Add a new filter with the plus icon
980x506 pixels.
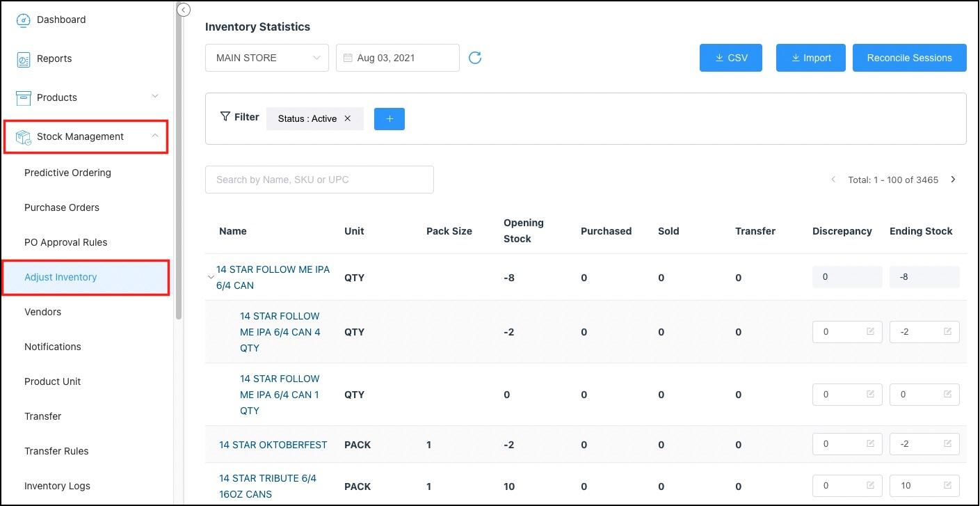pos(389,118)
